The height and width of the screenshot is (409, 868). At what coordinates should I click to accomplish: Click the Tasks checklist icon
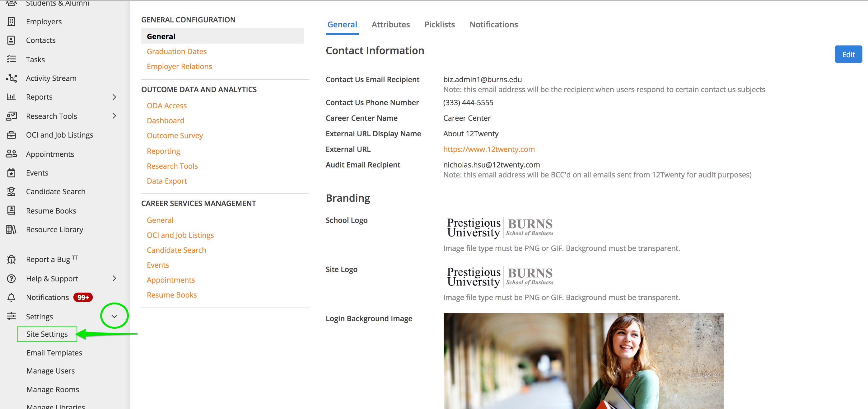tap(11, 59)
